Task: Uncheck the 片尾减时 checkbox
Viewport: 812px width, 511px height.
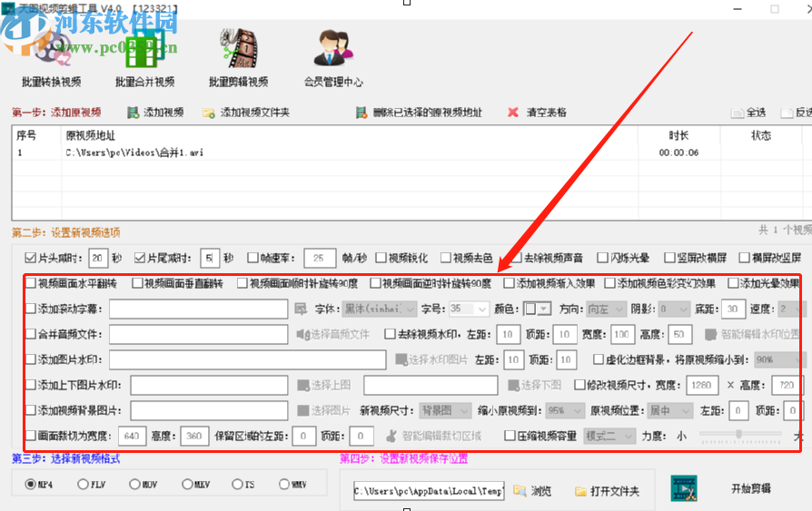Action: tap(139, 258)
